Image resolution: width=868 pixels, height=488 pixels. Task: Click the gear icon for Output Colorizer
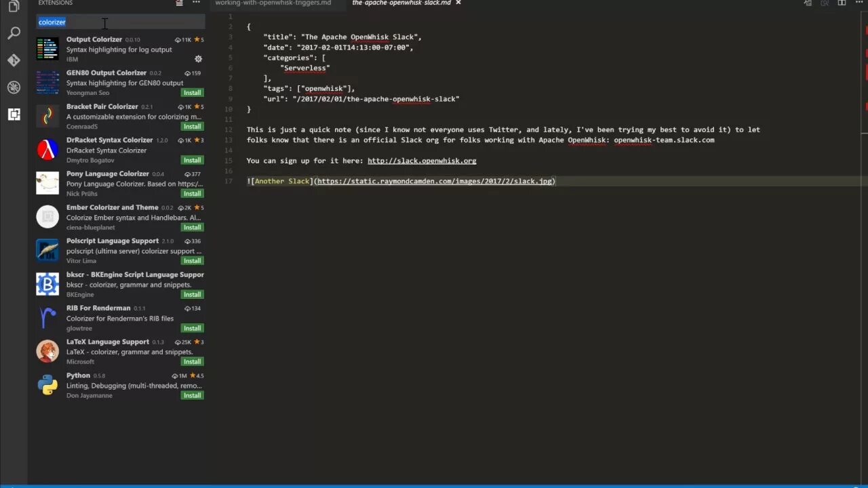click(198, 59)
